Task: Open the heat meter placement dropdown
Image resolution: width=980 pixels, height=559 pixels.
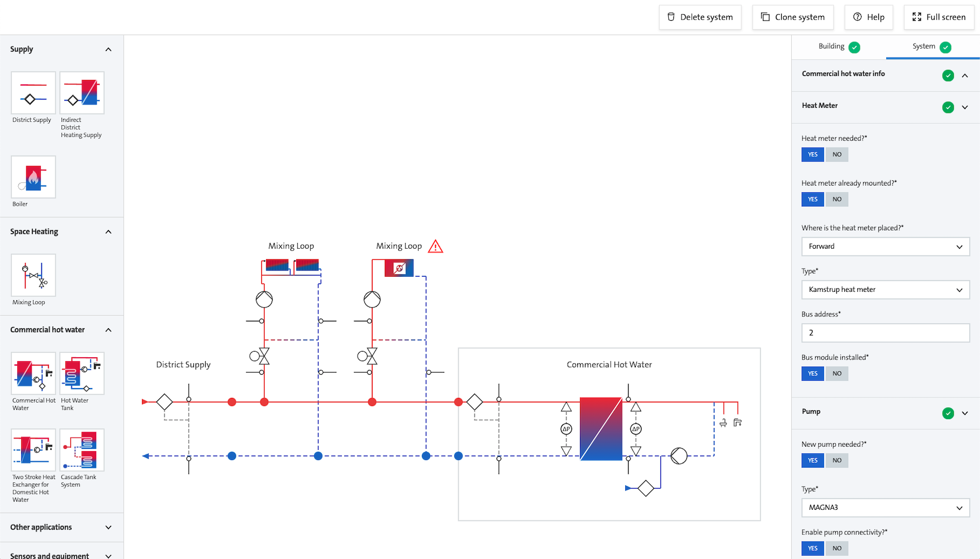Action: (885, 247)
